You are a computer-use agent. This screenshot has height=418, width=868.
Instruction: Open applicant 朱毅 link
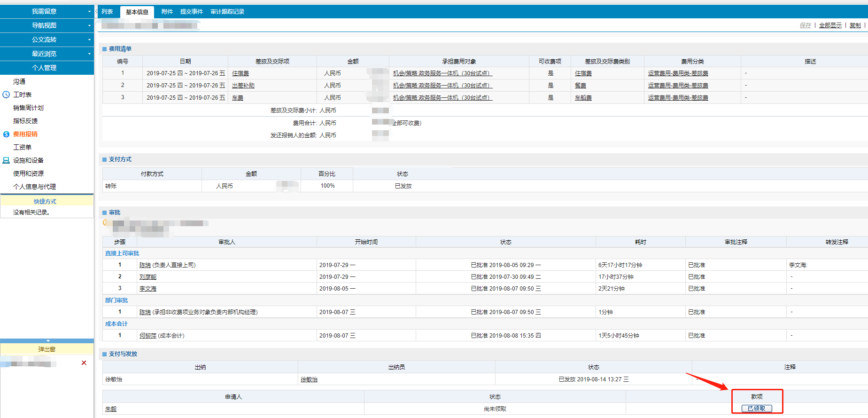(x=111, y=409)
